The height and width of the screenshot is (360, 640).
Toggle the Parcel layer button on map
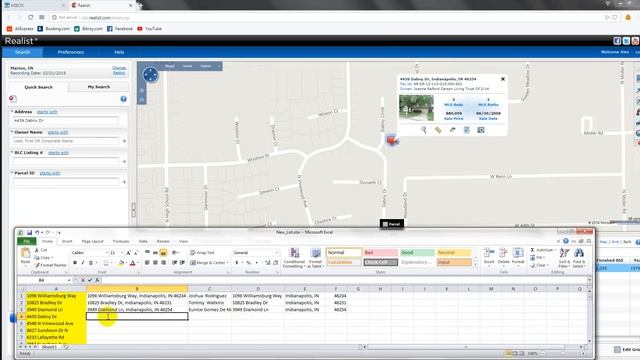pos(391,224)
